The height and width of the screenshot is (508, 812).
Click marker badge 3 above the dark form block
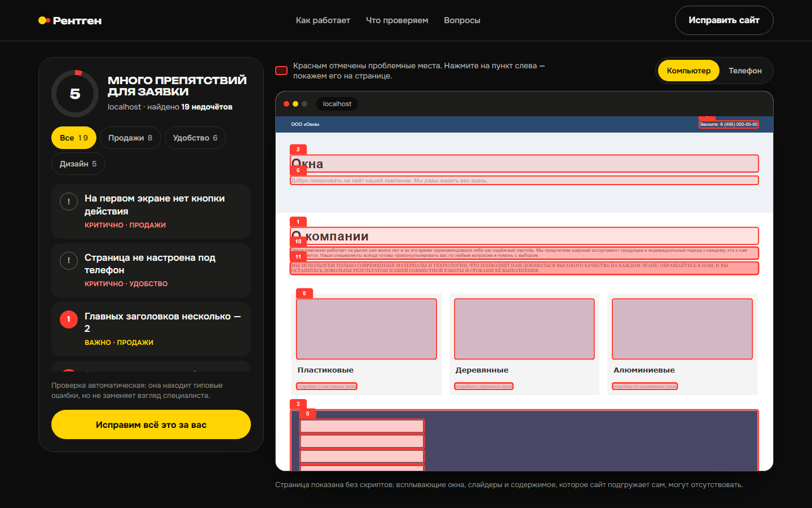tap(298, 404)
